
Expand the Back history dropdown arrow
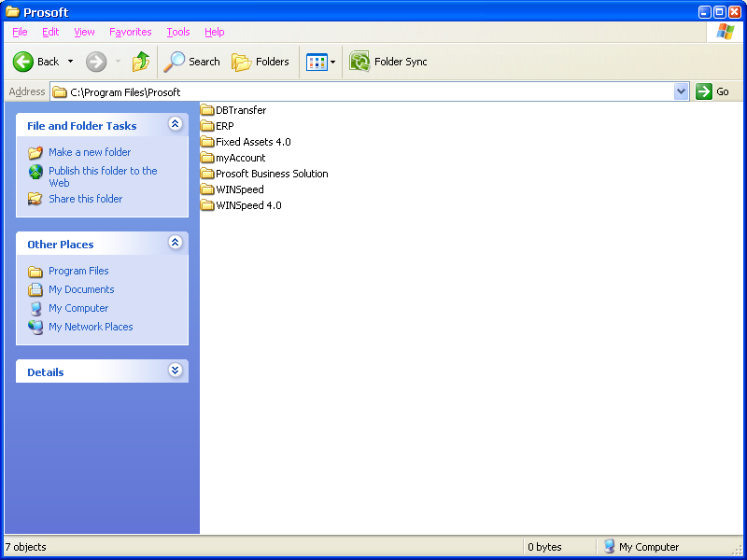coord(70,62)
